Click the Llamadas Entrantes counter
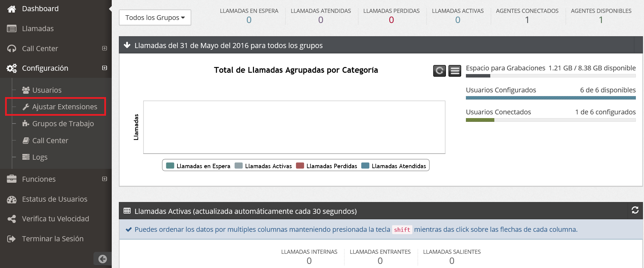 coord(380,261)
